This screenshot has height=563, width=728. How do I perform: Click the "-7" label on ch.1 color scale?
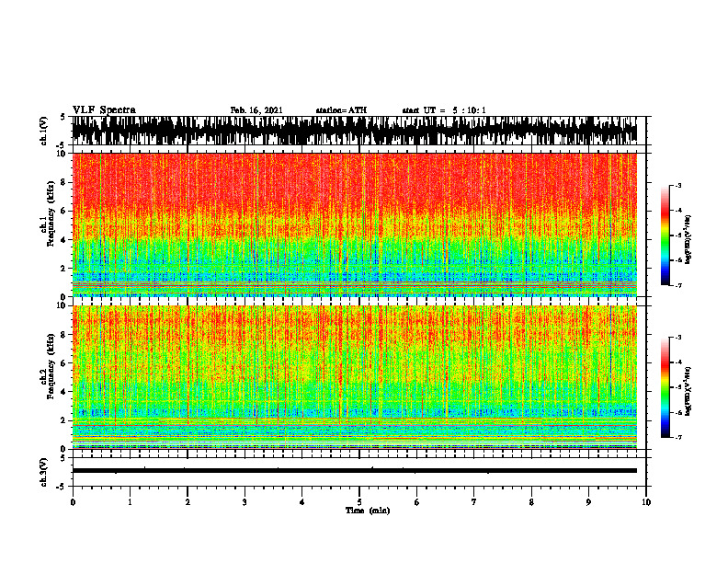coord(678,285)
